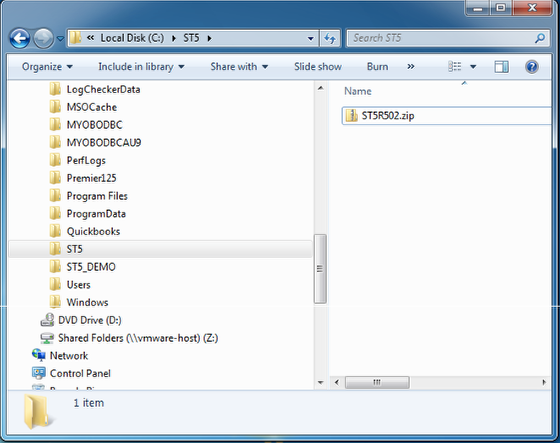Screen dimensions: 560x443
Task: Open Organize dropdown menu
Action: coord(47,67)
